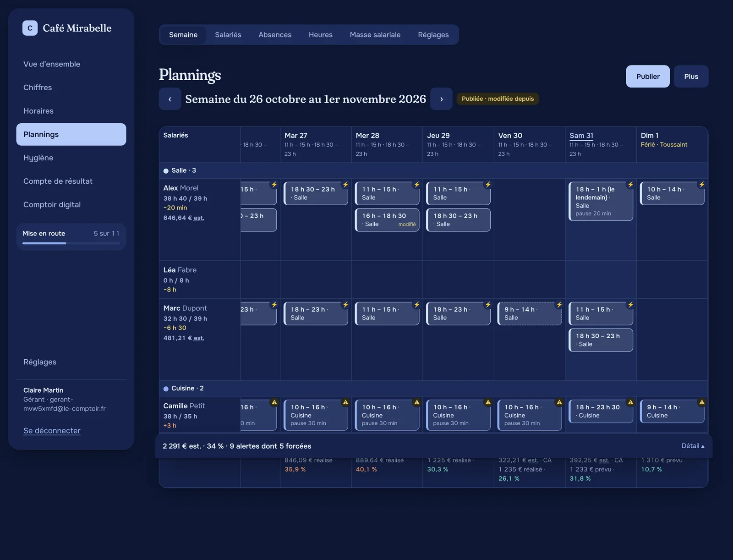Open Chiffres in the sidebar
733x560 pixels.
[71, 88]
